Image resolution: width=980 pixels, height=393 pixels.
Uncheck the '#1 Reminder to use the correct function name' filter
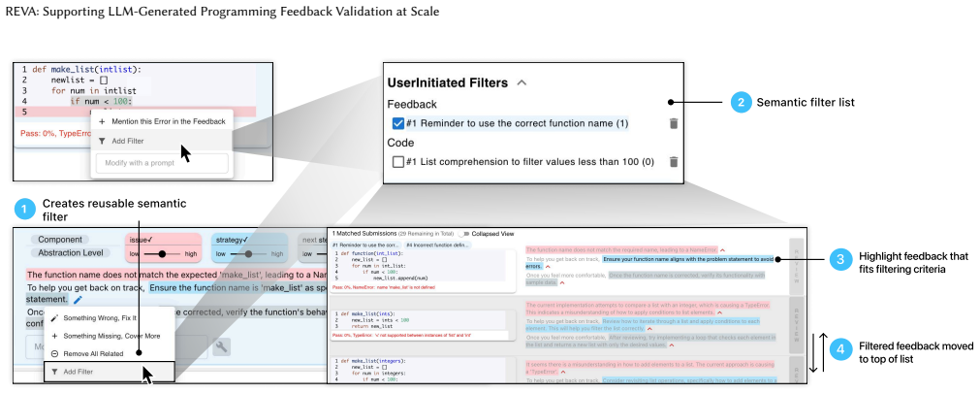(x=397, y=123)
